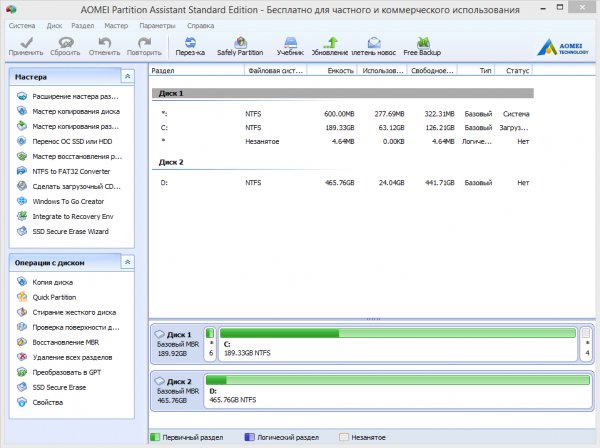
Task: Select Стирание жесткого диска operation
Action: pyautogui.click(x=66, y=312)
